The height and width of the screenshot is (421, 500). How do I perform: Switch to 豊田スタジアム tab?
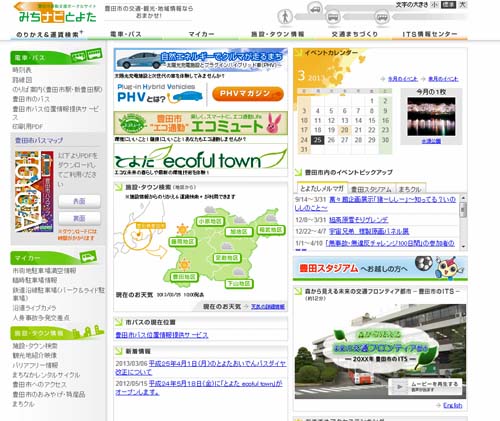(371, 189)
